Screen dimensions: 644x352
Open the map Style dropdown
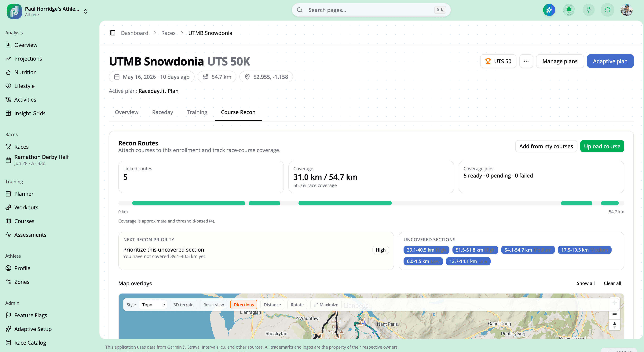153,304
